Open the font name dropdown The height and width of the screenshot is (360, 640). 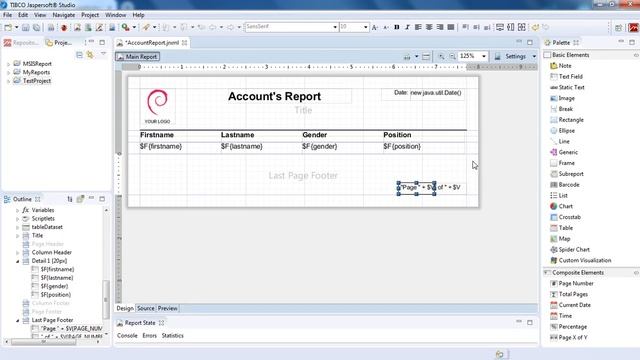point(335,27)
